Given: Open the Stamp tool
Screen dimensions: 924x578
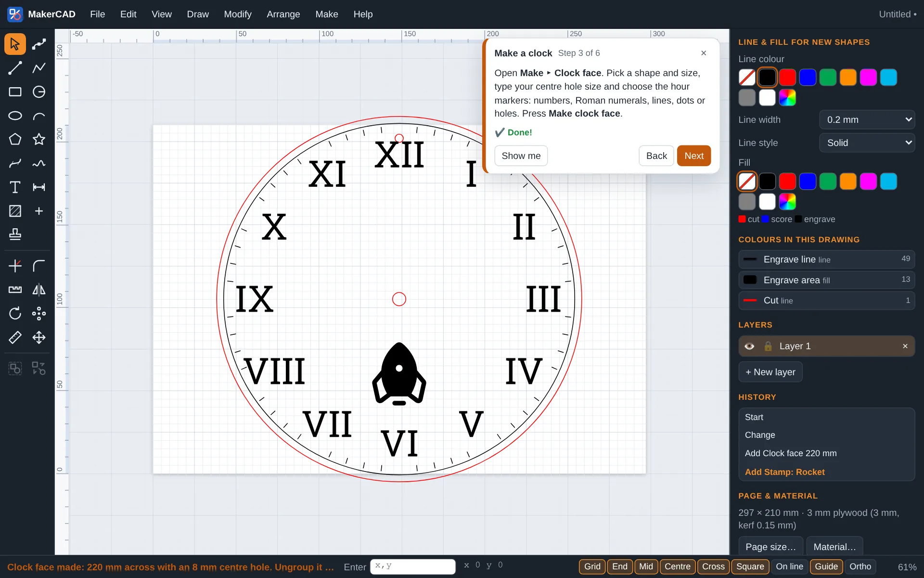Looking at the screenshot, I should tap(15, 235).
